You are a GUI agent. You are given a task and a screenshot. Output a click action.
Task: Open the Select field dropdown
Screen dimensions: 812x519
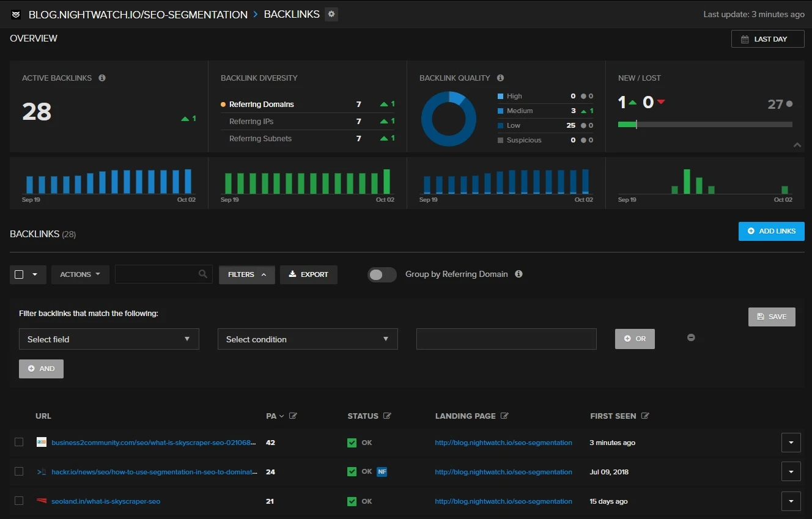(109, 339)
